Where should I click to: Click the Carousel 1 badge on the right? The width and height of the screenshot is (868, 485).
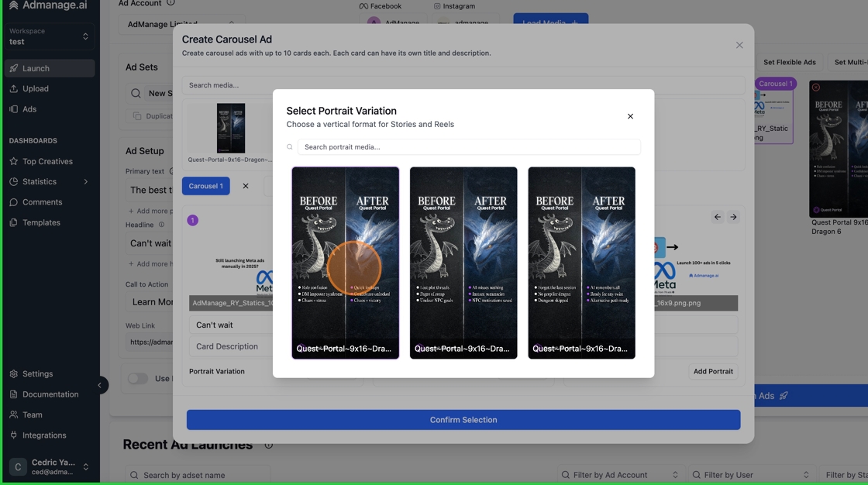[776, 84]
